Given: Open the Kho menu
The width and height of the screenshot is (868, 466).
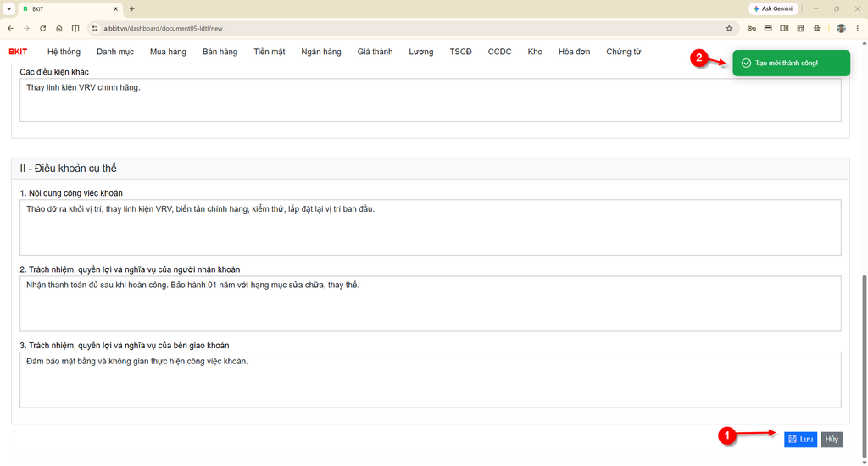Looking at the screenshot, I should click(535, 52).
